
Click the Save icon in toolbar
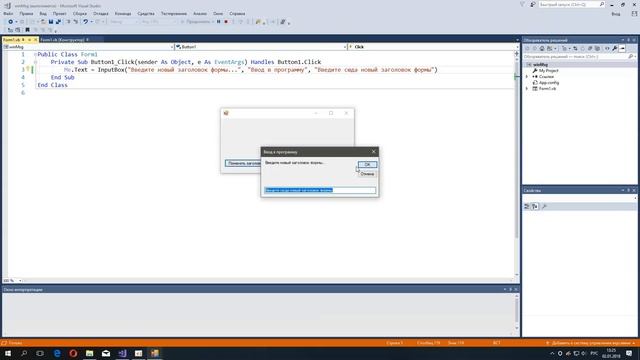click(x=51, y=22)
